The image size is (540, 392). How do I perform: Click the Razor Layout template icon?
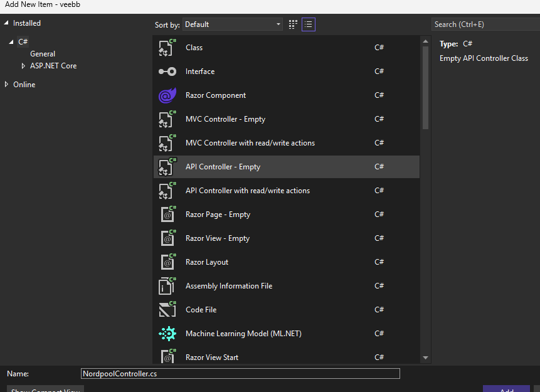point(167,262)
